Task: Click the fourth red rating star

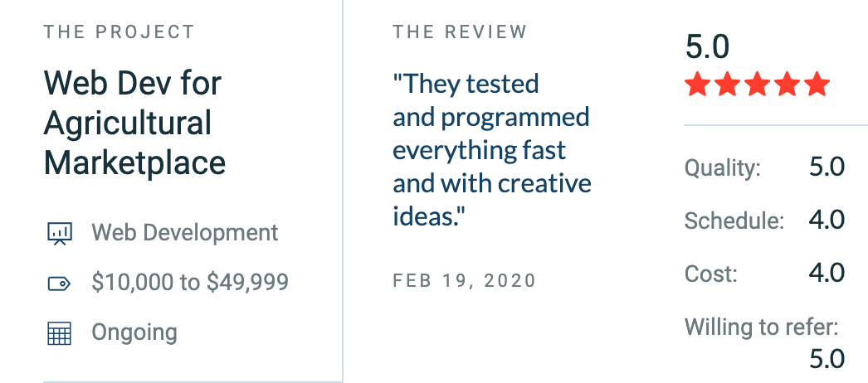Action: (x=788, y=85)
